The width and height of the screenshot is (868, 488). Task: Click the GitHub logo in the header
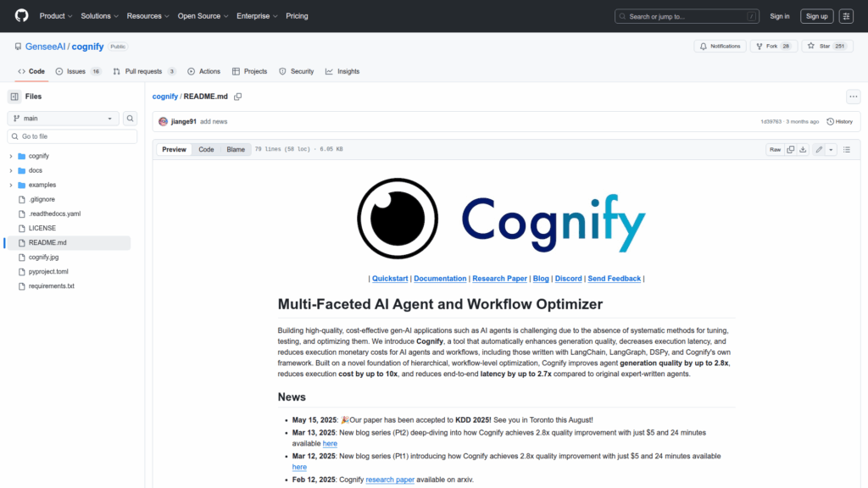pyautogui.click(x=21, y=16)
